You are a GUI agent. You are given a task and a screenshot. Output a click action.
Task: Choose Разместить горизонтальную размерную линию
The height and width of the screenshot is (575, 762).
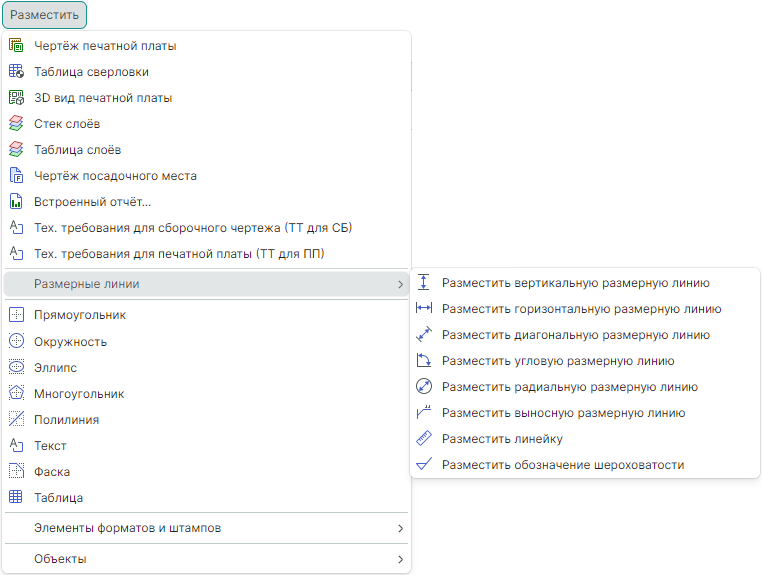[x=581, y=309]
